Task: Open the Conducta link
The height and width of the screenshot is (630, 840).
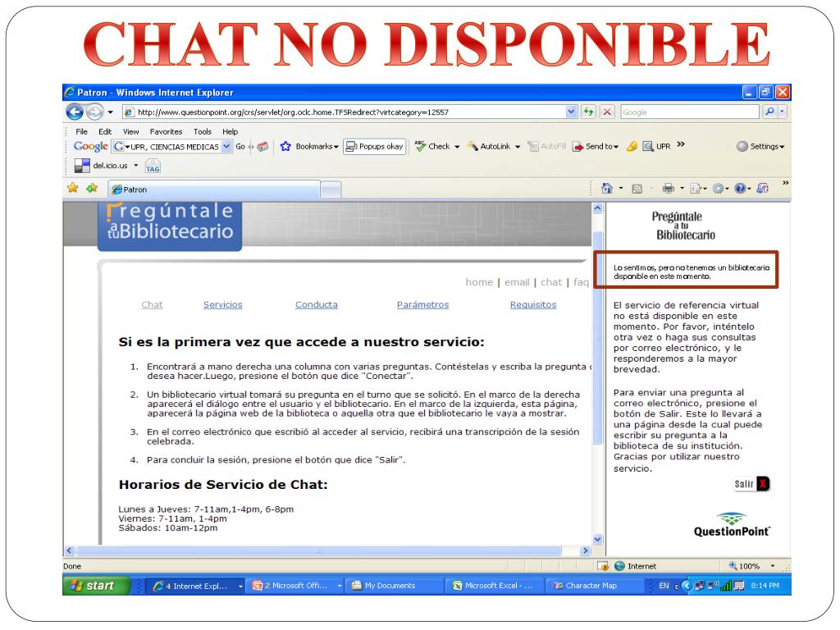Action: [x=317, y=305]
